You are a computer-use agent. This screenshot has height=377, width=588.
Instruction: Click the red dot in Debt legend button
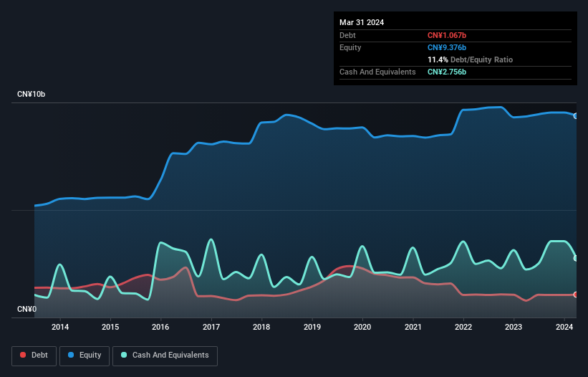click(24, 355)
